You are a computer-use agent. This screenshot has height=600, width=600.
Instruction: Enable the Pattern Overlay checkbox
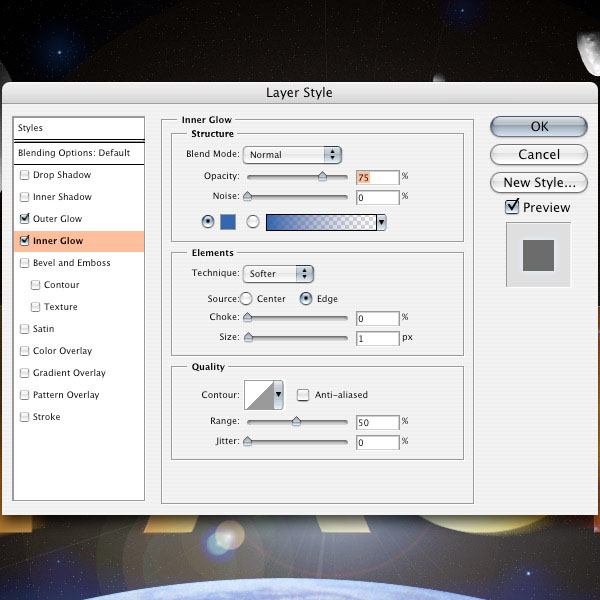point(24,395)
